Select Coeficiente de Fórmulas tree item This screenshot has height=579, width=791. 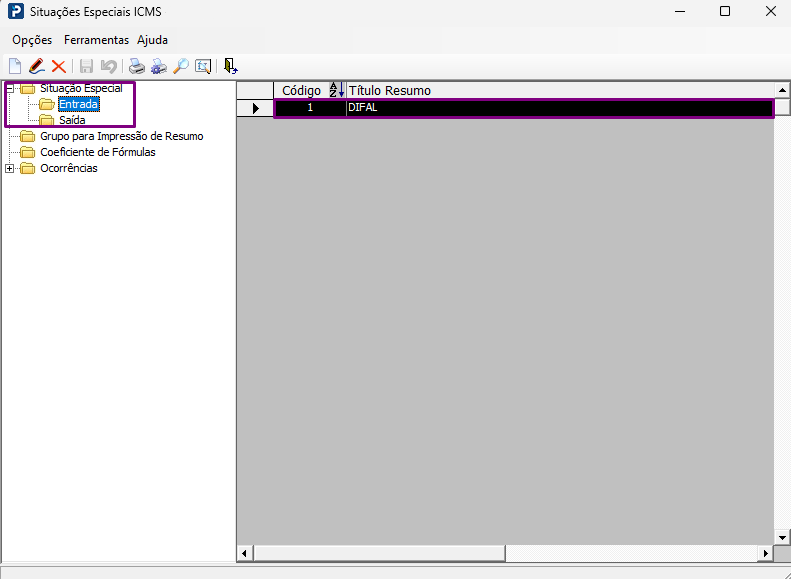click(98, 152)
